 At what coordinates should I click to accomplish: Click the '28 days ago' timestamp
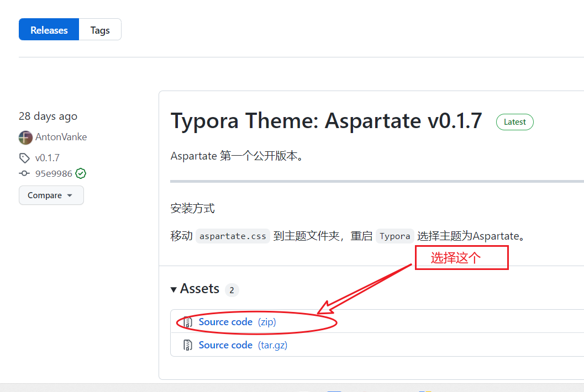[48, 116]
